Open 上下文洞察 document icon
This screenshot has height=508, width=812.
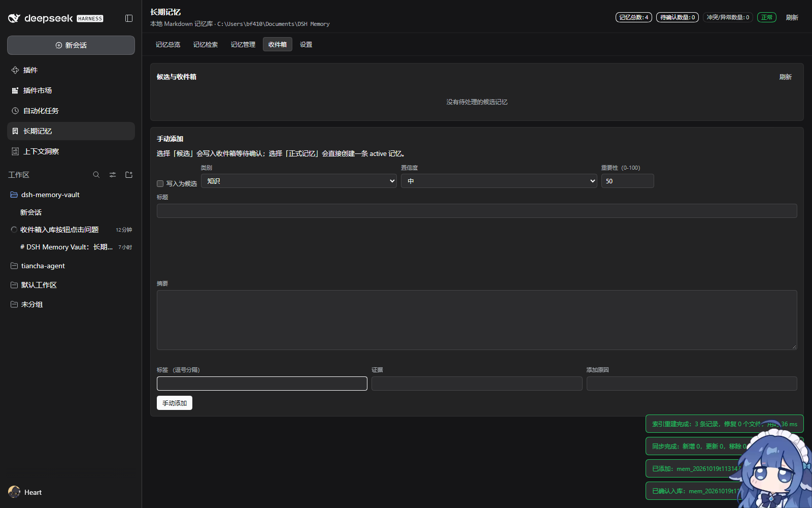tap(15, 151)
